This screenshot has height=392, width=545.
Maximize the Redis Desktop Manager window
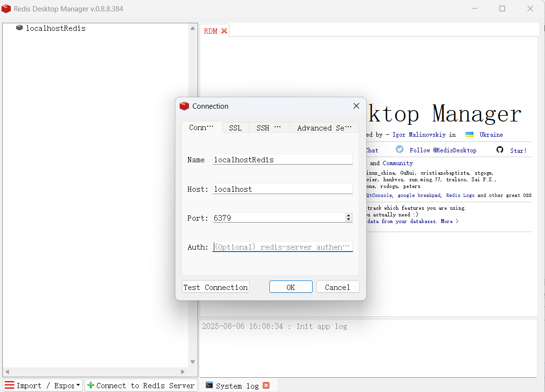[502, 9]
